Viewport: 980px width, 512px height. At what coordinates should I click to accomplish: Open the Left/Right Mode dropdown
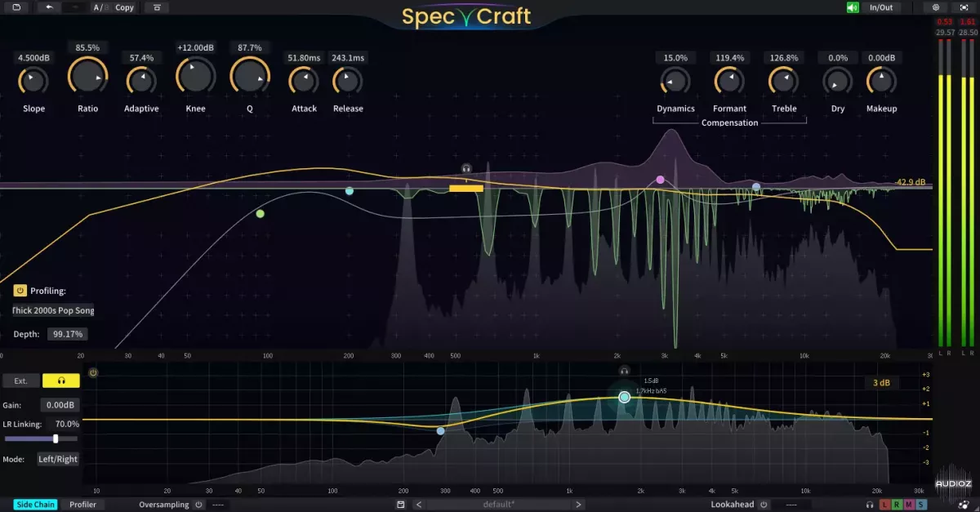click(58, 459)
